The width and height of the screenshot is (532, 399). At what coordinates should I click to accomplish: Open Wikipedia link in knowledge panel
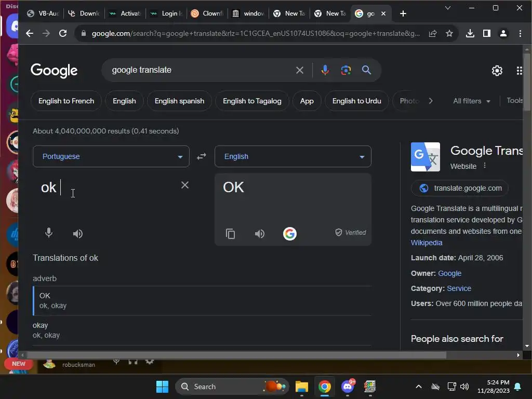click(x=427, y=243)
